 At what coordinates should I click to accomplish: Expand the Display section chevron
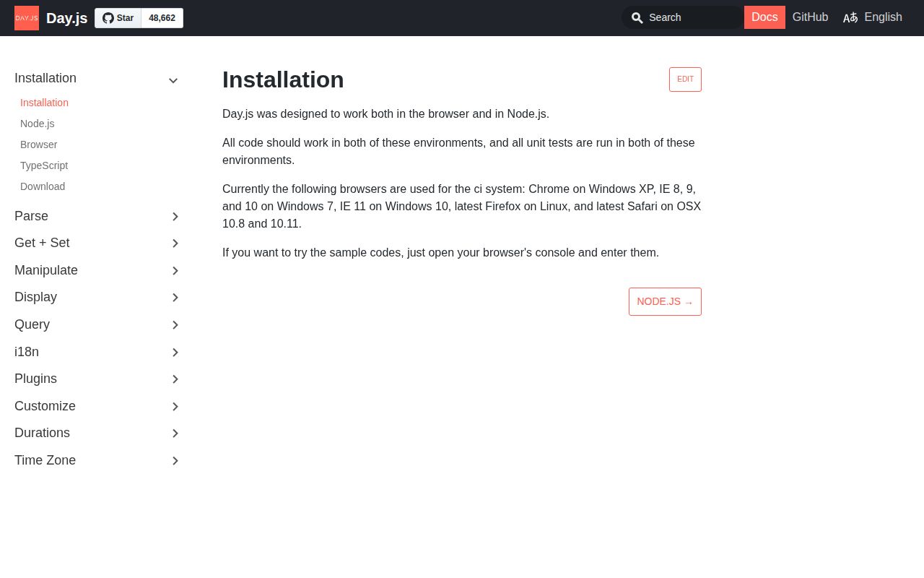point(175,298)
